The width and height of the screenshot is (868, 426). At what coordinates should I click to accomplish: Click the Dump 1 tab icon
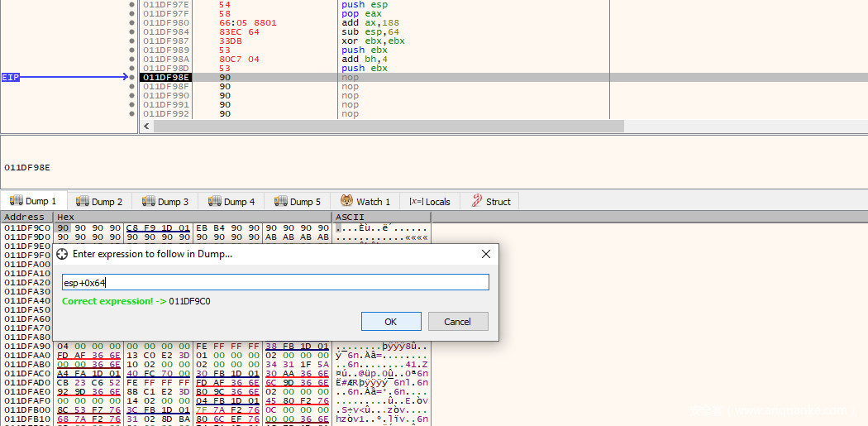[x=16, y=202]
